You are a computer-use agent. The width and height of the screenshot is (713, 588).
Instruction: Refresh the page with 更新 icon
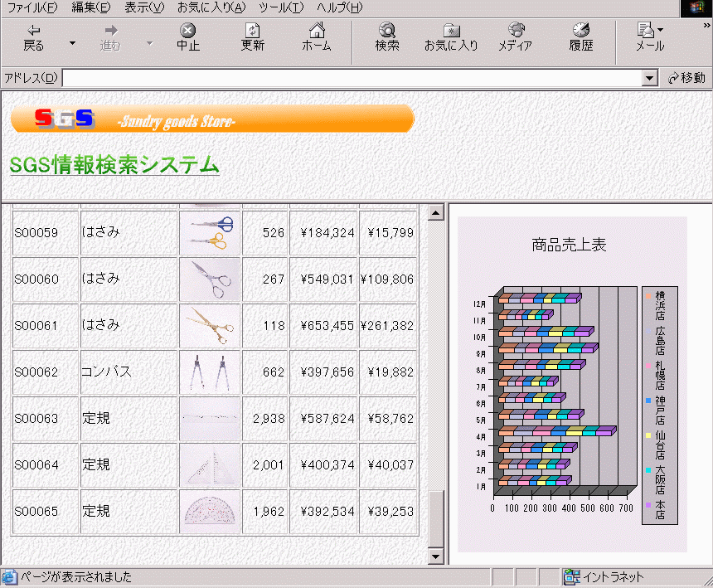click(253, 37)
